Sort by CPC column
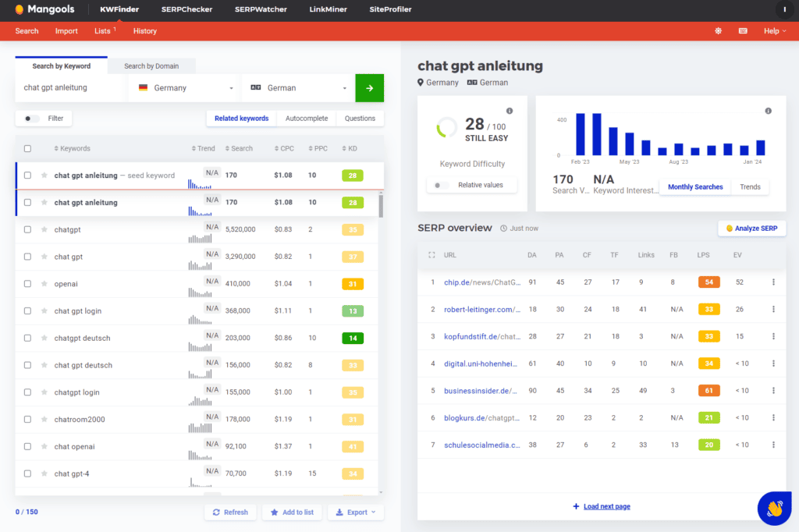Image resolution: width=799 pixels, height=532 pixels. point(284,149)
